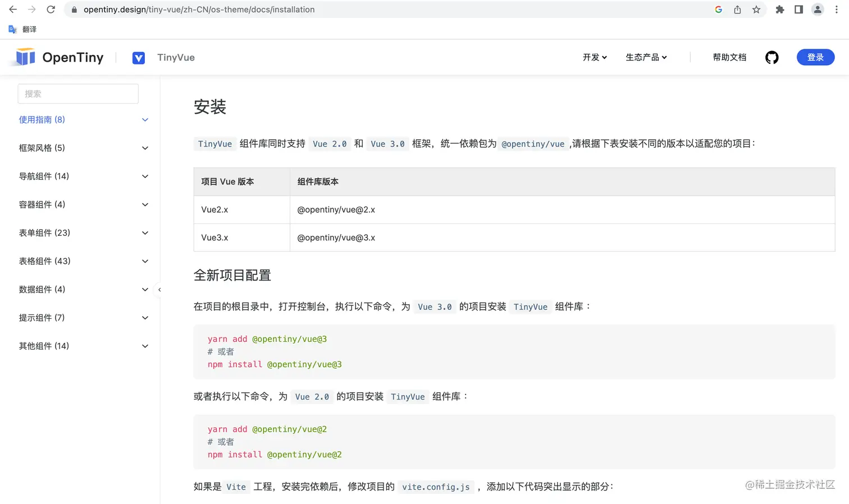Screen dimensions: 849x504
Task: Go forward in browser history
Action: pyautogui.click(x=32, y=10)
